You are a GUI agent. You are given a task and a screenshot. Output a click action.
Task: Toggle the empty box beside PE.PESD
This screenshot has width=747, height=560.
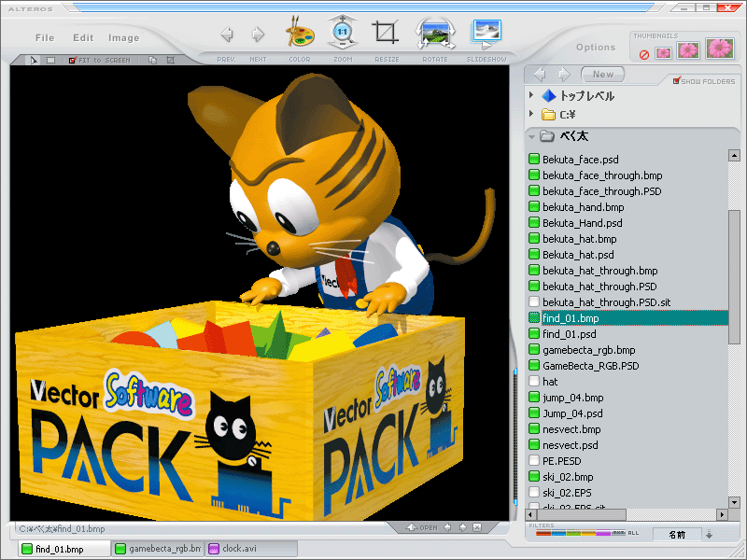coord(534,461)
